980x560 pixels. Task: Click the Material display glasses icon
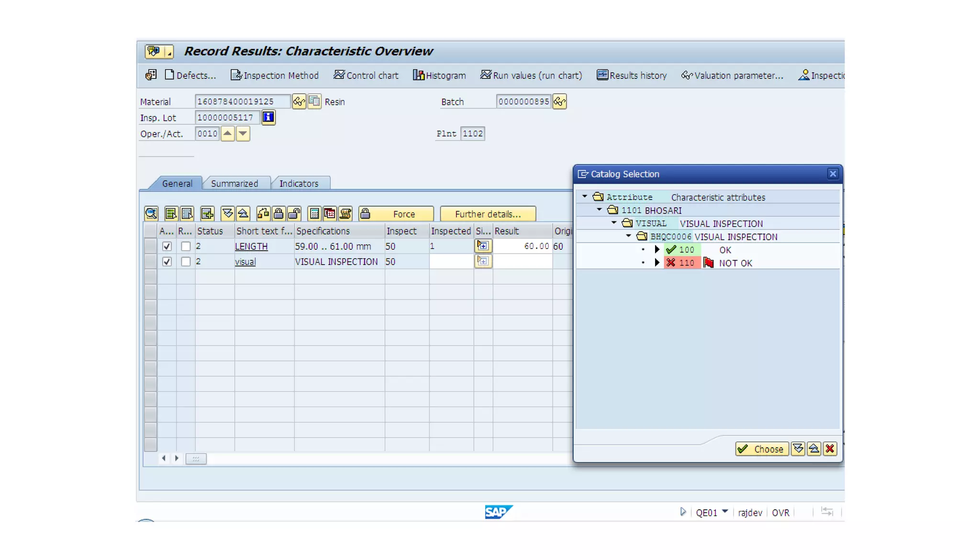tap(299, 101)
